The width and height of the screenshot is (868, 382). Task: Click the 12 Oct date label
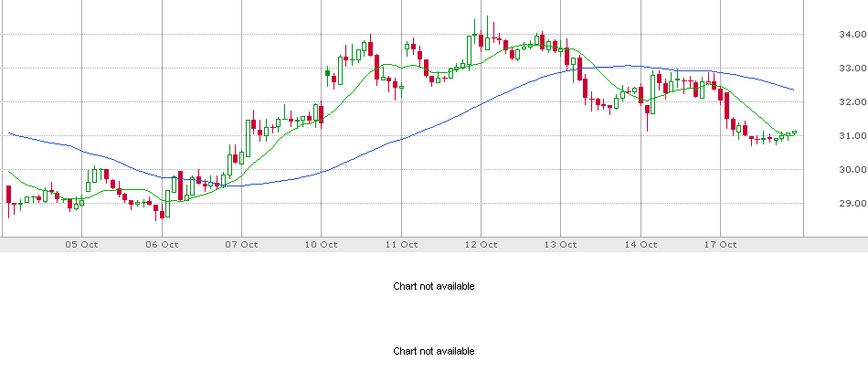coord(481,245)
